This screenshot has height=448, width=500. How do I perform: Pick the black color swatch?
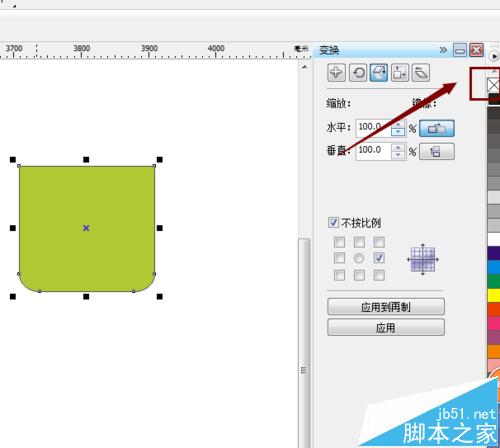pos(494,99)
